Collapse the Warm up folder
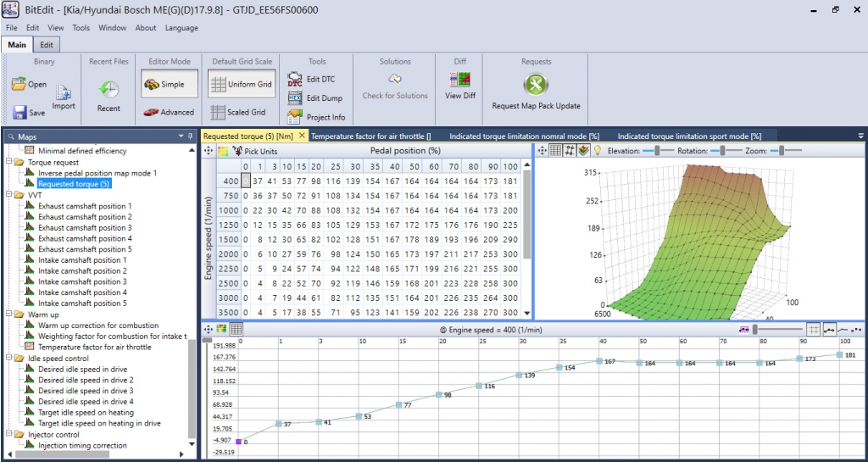This screenshot has height=462, width=868. pyautogui.click(x=8, y=314)
